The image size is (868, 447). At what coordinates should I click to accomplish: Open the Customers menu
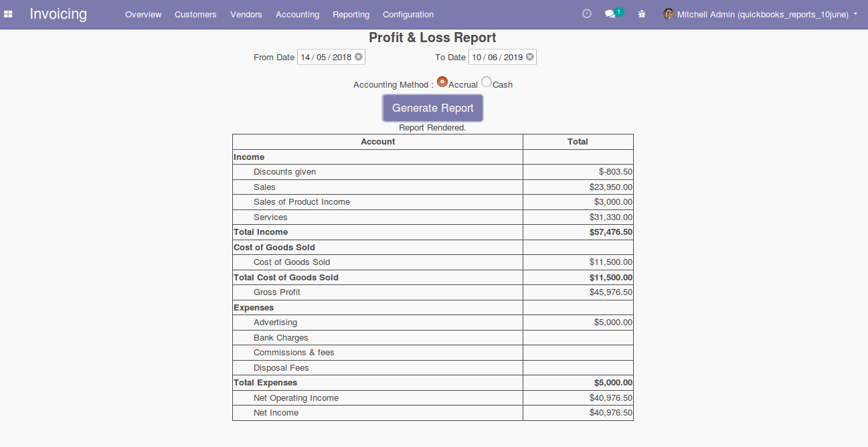[195, 14]
